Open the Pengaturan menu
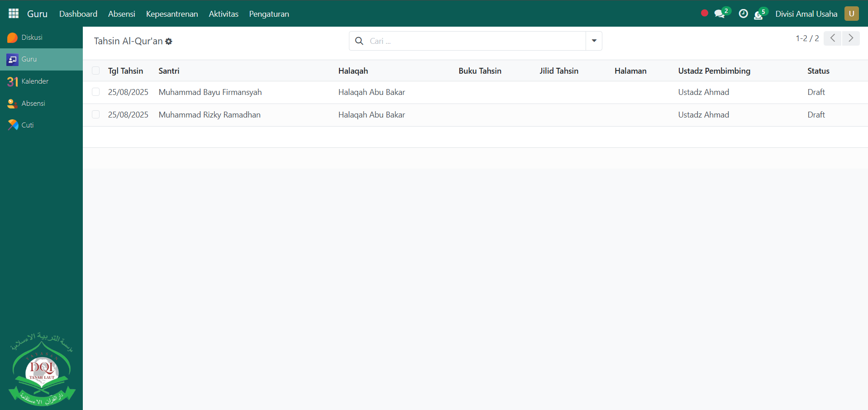This screenshot has width=868, height=410. (x=269, y=14)
